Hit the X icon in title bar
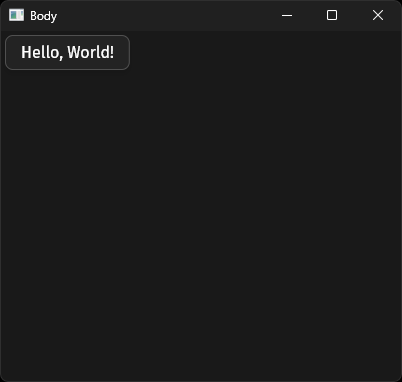The width and height of the screenshot is (402, 382). pyautogui.click(x=378, y=15)
